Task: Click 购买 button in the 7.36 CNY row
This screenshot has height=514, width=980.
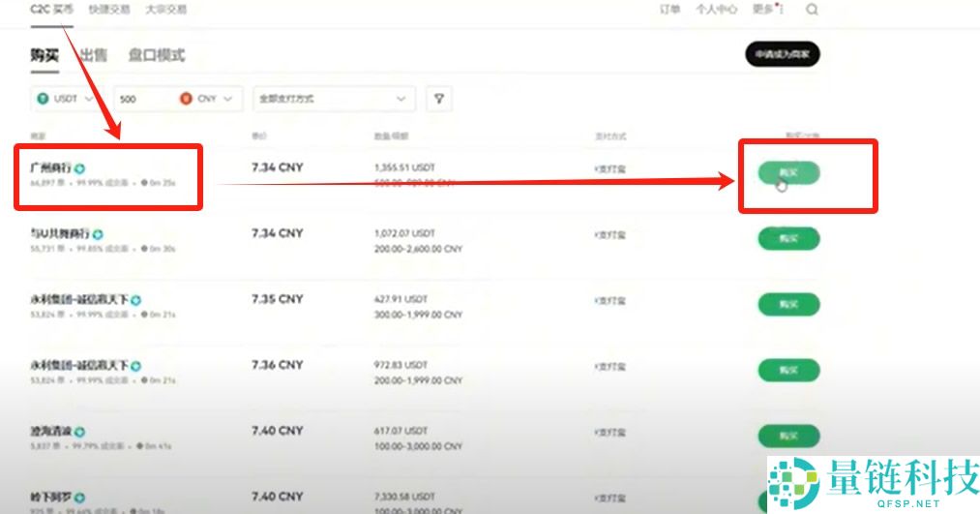Action: [788, 370]
